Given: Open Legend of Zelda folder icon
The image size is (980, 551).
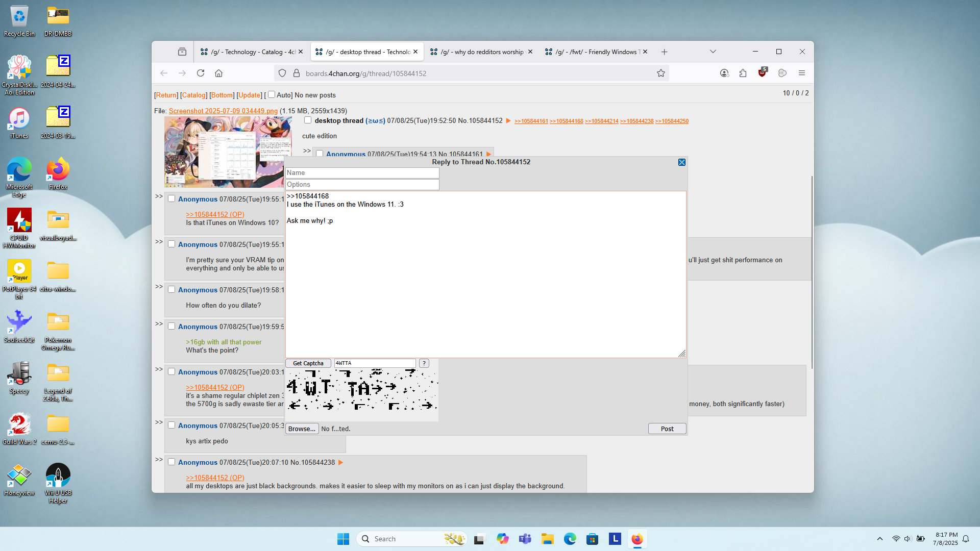Looking at the screenshot, I should 58,381.
